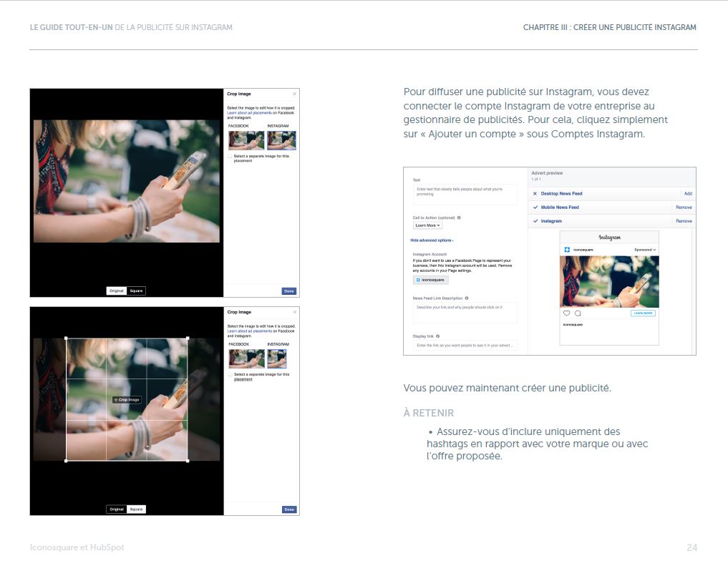Tick separate image checkbox in upper dialog
Screen dimensions: 728x566
(x=230, y=156)
